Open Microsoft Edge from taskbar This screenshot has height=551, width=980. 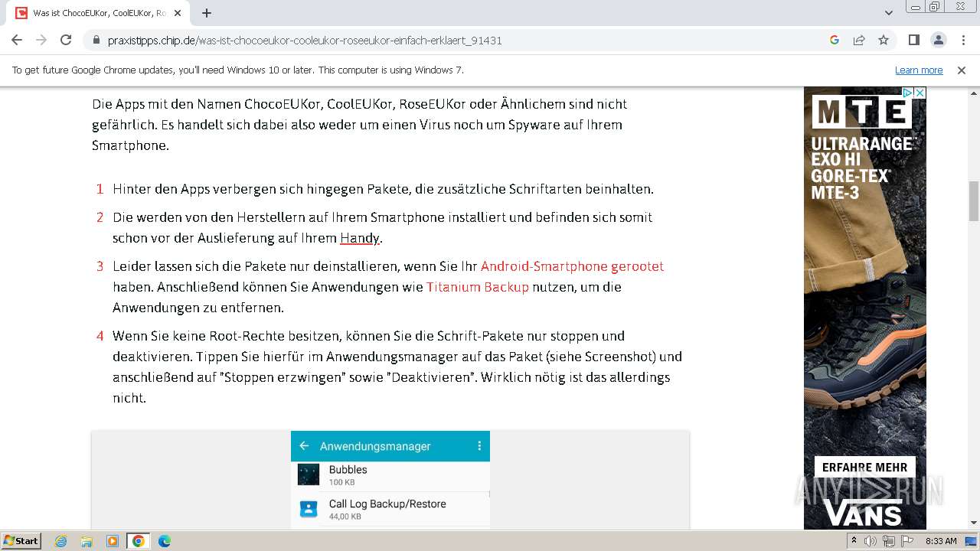click(165, 541)
